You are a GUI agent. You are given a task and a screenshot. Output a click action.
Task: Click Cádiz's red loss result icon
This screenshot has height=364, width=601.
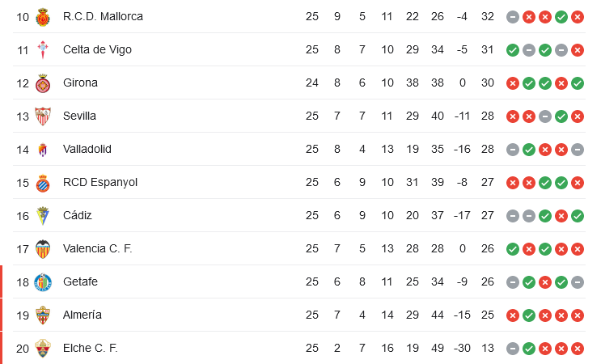(x=561, y=216)
